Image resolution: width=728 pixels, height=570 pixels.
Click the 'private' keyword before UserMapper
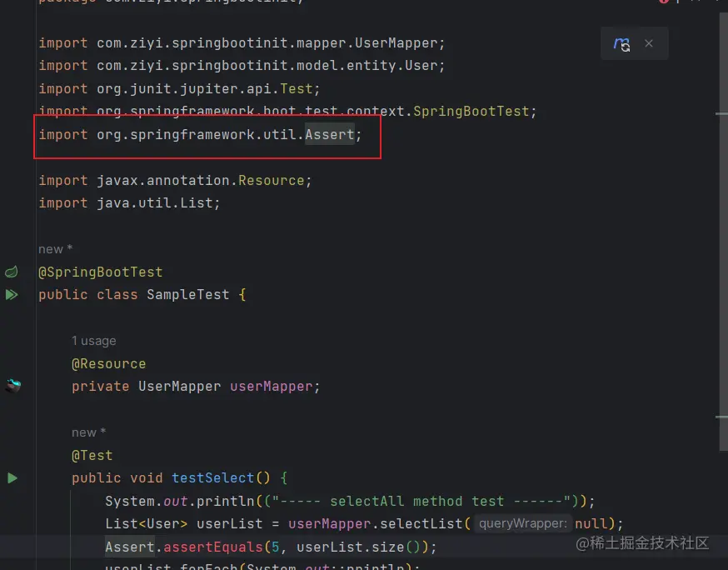click(100, 386)
